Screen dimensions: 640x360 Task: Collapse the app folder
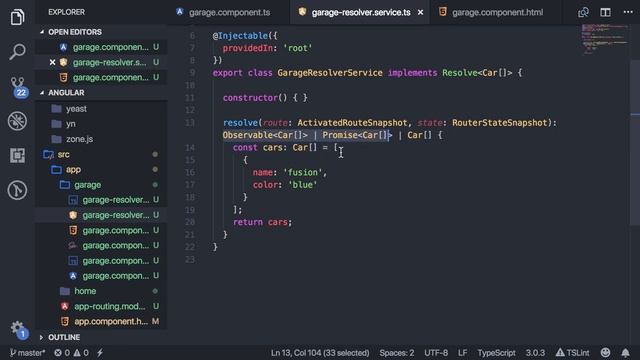pos(73,169)
